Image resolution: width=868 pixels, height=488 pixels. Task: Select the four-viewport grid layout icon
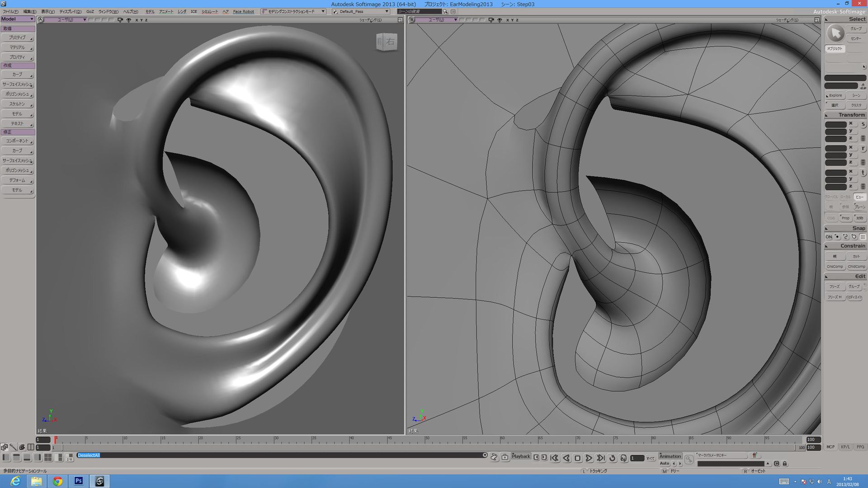[48, 457]
